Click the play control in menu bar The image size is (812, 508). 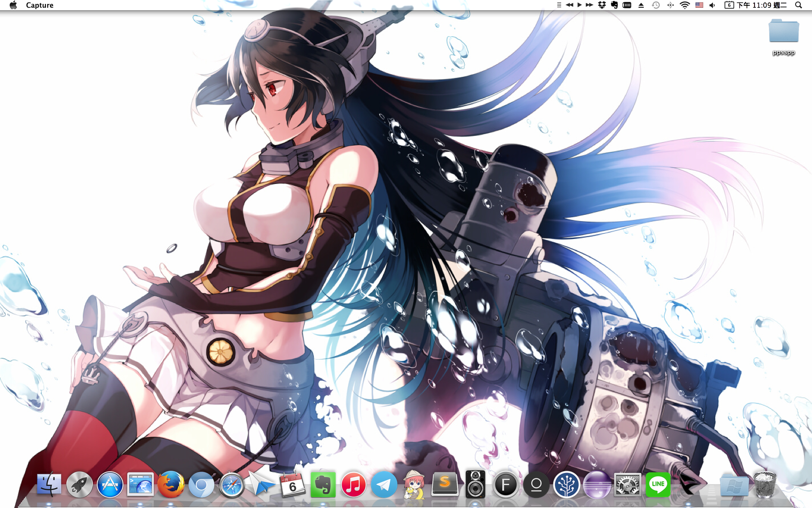coord(579,5)
